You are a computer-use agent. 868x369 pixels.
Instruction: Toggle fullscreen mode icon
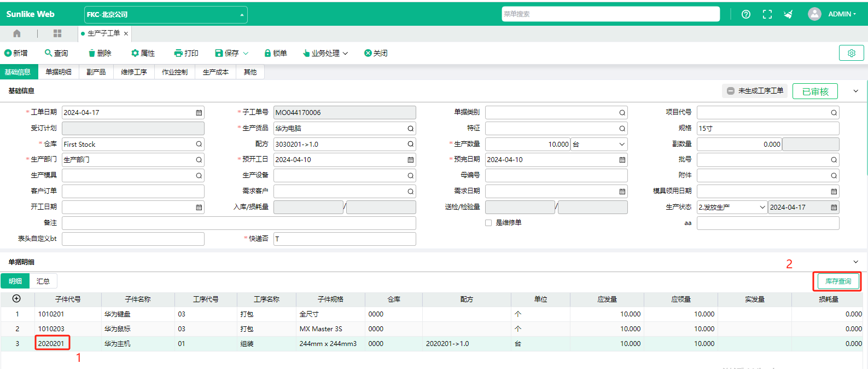click(767, 14)
